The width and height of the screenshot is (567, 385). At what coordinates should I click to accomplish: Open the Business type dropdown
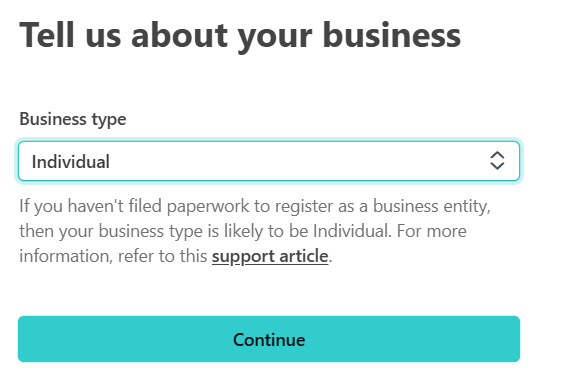coord(269,161)
